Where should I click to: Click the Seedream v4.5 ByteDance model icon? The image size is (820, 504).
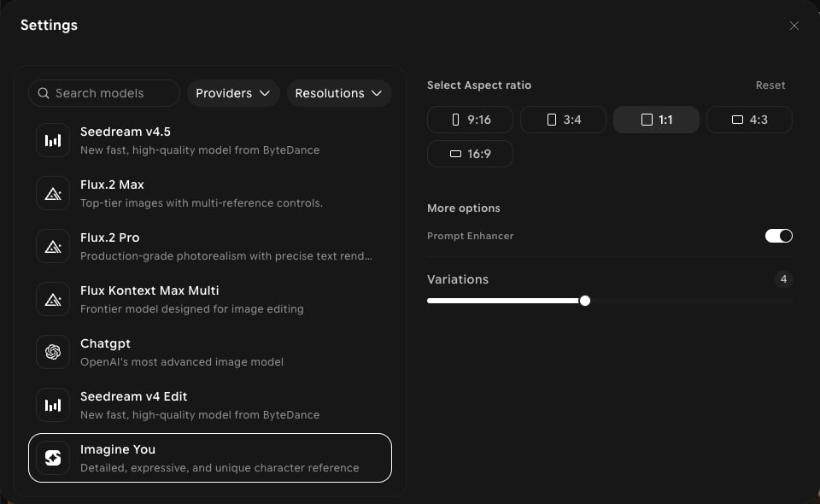pyautogui.click(x=53, y=140)
